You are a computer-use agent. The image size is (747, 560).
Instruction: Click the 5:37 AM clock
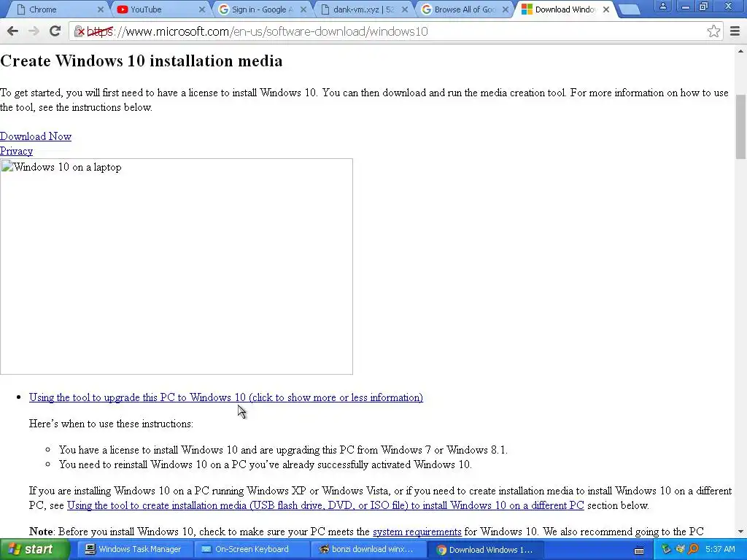point(720,550)
